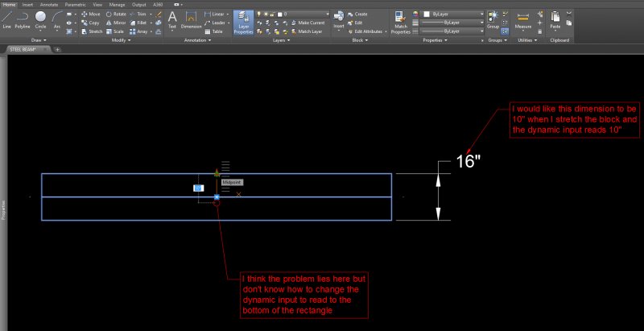Click the Match Layer button

pyautogui.click(x=307, y=31)
